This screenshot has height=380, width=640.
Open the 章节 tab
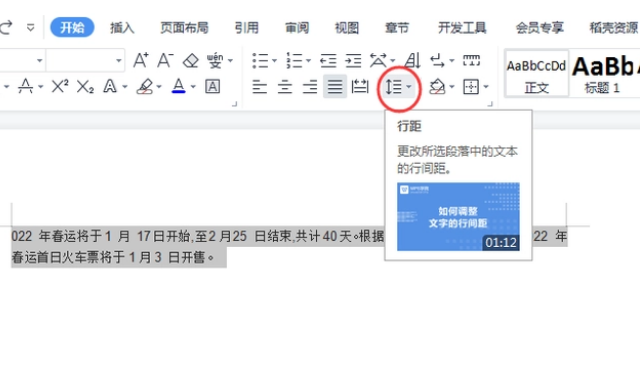pyautogui.click(x=397, y=28)
